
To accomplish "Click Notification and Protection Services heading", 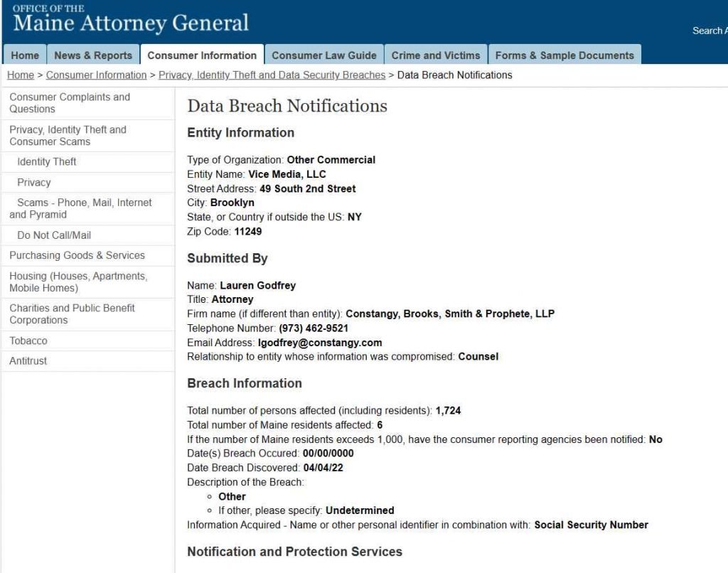I will coord(295,552).
